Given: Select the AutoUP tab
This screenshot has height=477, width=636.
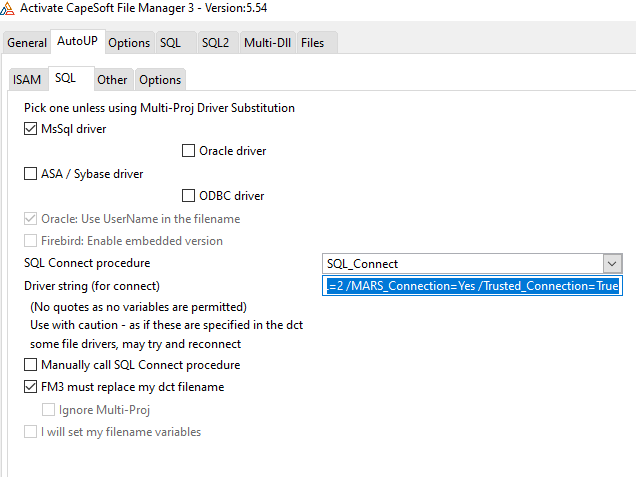Looking at the screenshot, I should point(77,42).
